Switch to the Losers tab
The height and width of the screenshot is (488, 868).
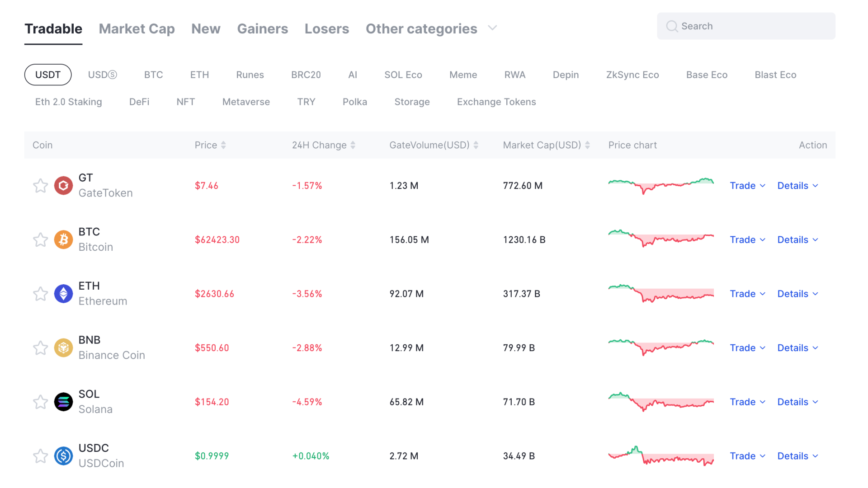[x=327, y=28]
